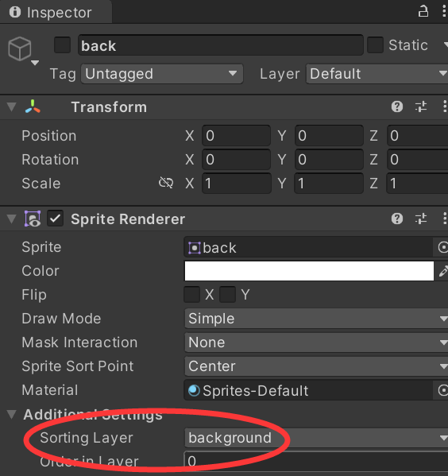Screen dimensions: 448x476
Task: Click the Position X input field
Action: point(236,136)
